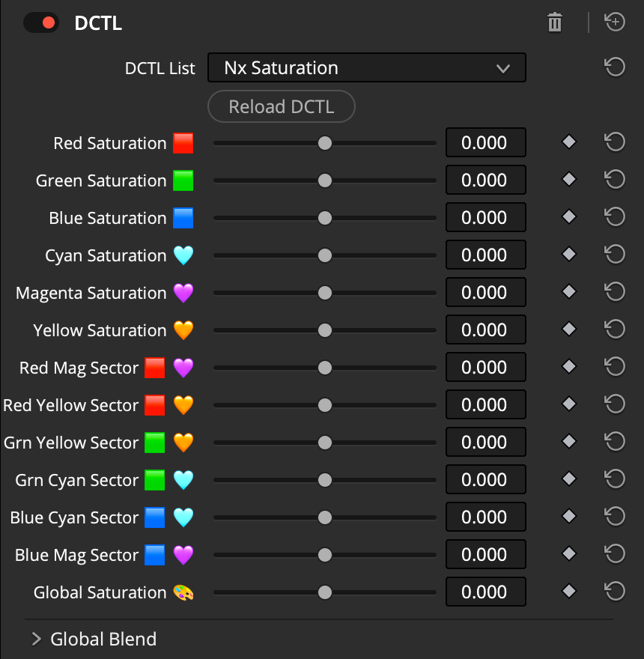The height and width of the screenshot is (659, 644).
Task: Click the keyframe diamond for Yellow Saturation
Action: coord(568,329)
